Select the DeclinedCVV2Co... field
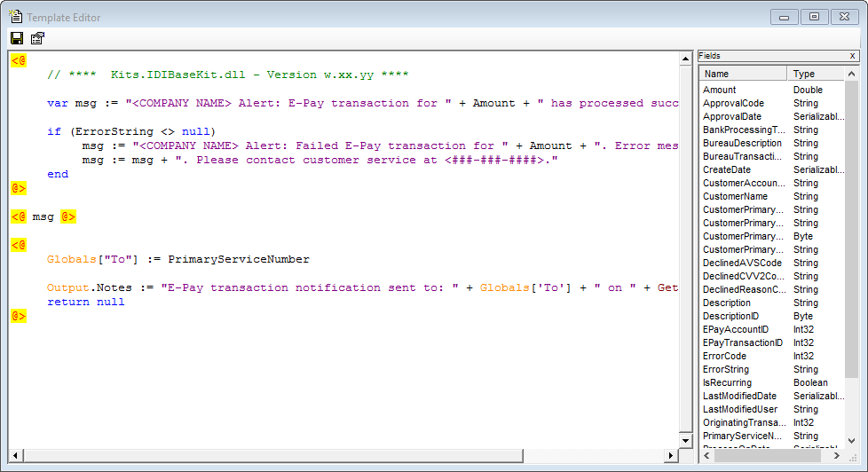Viewport: 868px width, 472px height. click(772, 276)
